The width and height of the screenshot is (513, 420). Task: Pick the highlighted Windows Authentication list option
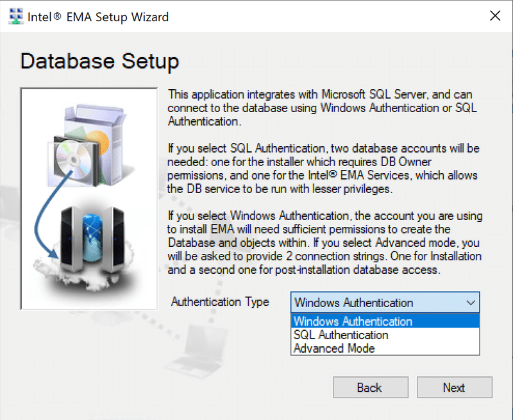tap(353, 321)
